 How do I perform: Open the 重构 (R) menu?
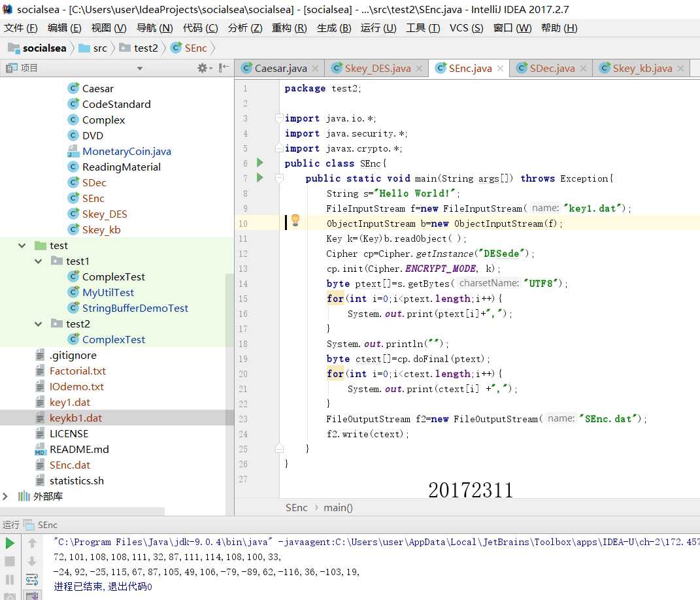[x=289, y=28]
